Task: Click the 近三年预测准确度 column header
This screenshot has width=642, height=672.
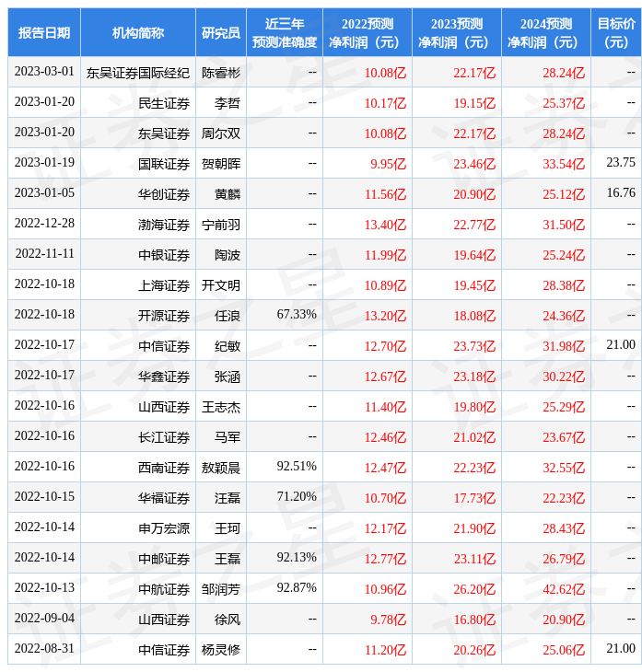Action: coord(285,32)
